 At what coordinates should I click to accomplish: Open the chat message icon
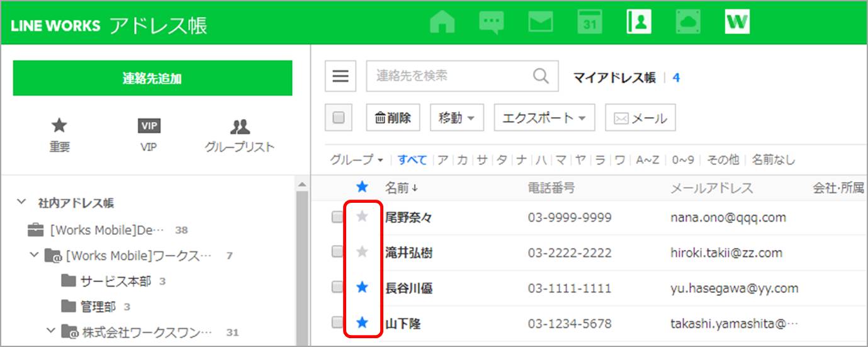click(491, 23)
